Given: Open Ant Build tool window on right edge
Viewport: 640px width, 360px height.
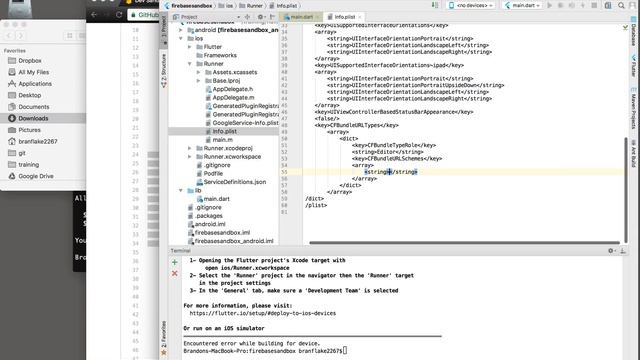Looking at the screenshot, I should pyautogui.click(x=633, y=154).
